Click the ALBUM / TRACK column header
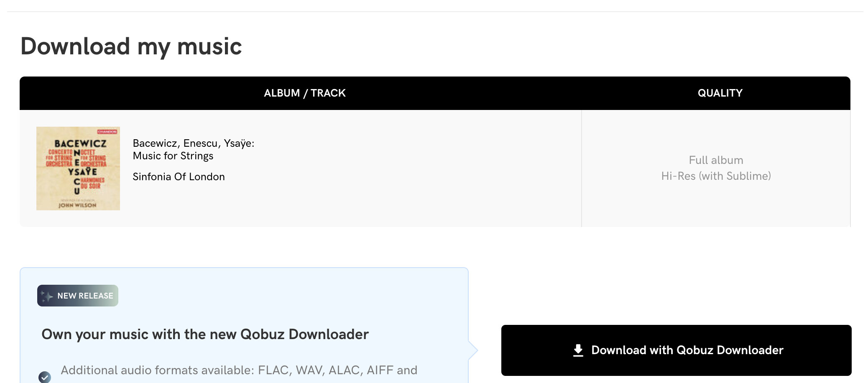Viewport: 868px width, 383px height. pos(305,93)
